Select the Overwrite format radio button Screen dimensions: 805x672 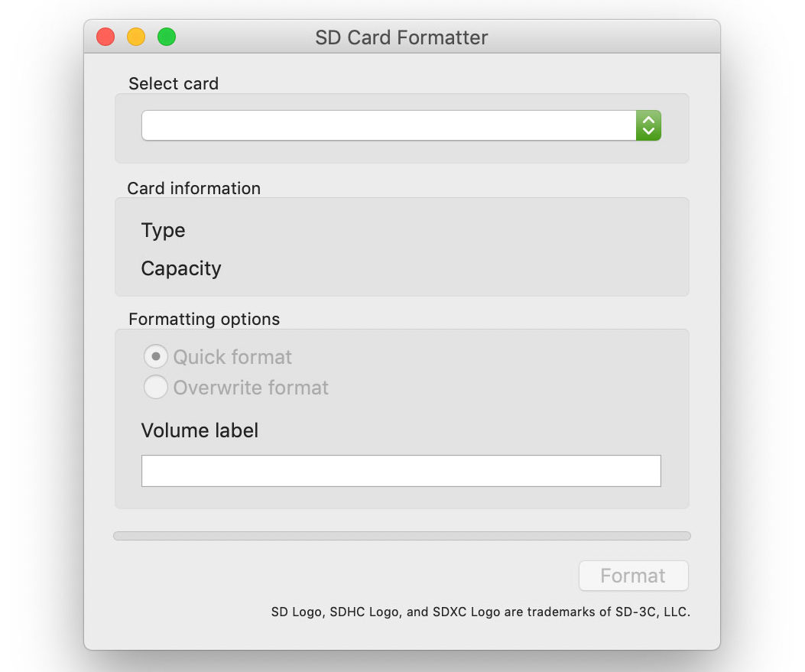(x=156, y=388)
